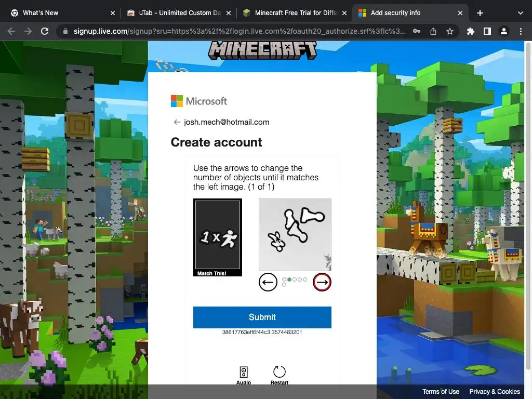Close the Minecraft Free Trial tab
532x399 pixels.
point(344,13)
